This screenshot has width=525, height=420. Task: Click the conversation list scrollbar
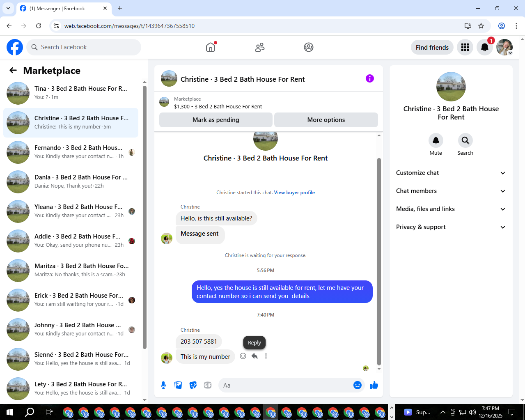click(x=144, y=218)
